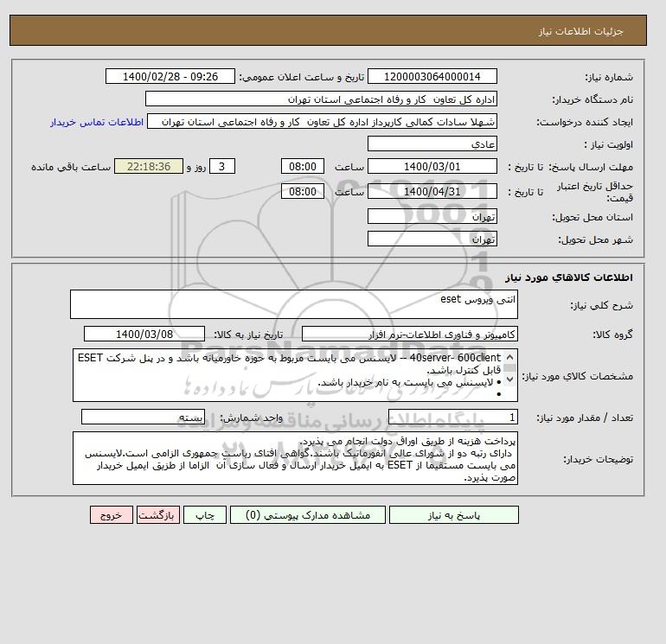Click the countdown timer 22:18:36
This screenshot has height=644, width=666.
[149, 167]
